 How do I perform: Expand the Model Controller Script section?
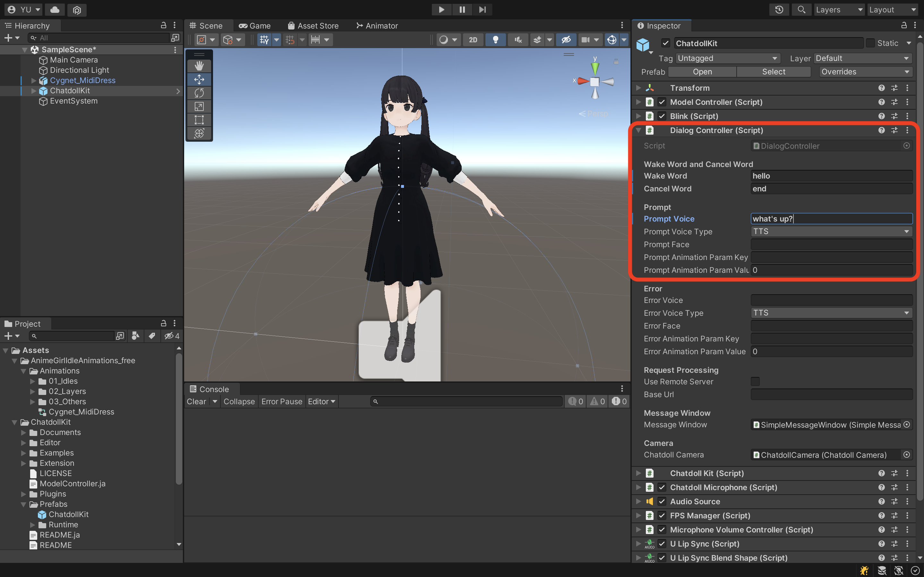pos(641,102)
